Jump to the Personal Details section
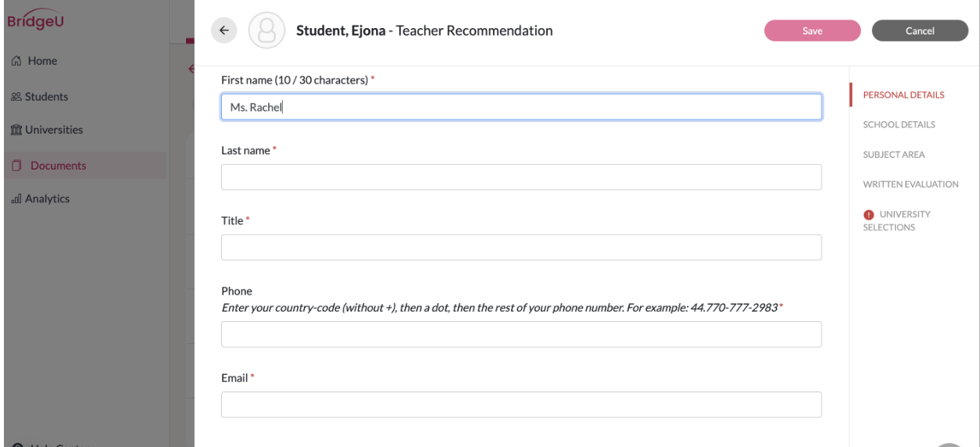Screen dimensions: 980x447 pyautogui.click(x=903, y=95)
